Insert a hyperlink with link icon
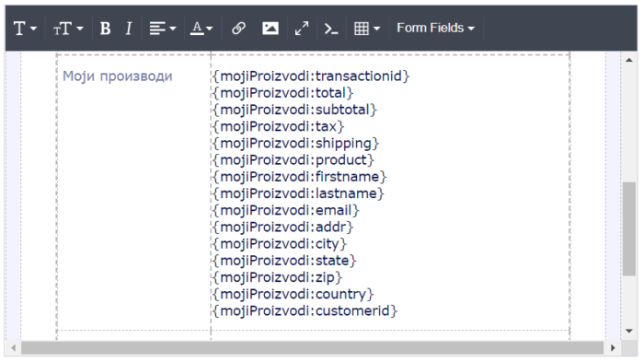Screen dimensions: 644x362 click(x=238, y=29)
